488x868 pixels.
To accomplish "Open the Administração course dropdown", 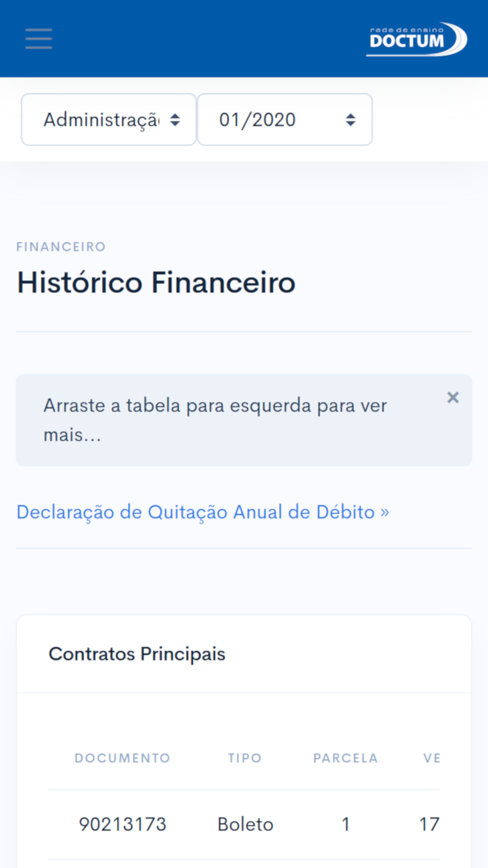I will 109,120.
